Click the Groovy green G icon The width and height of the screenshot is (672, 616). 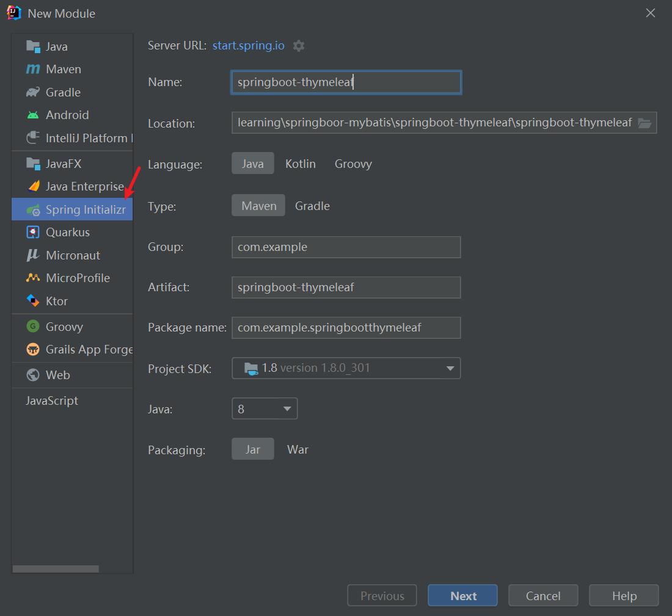click(x=33, y=327)
